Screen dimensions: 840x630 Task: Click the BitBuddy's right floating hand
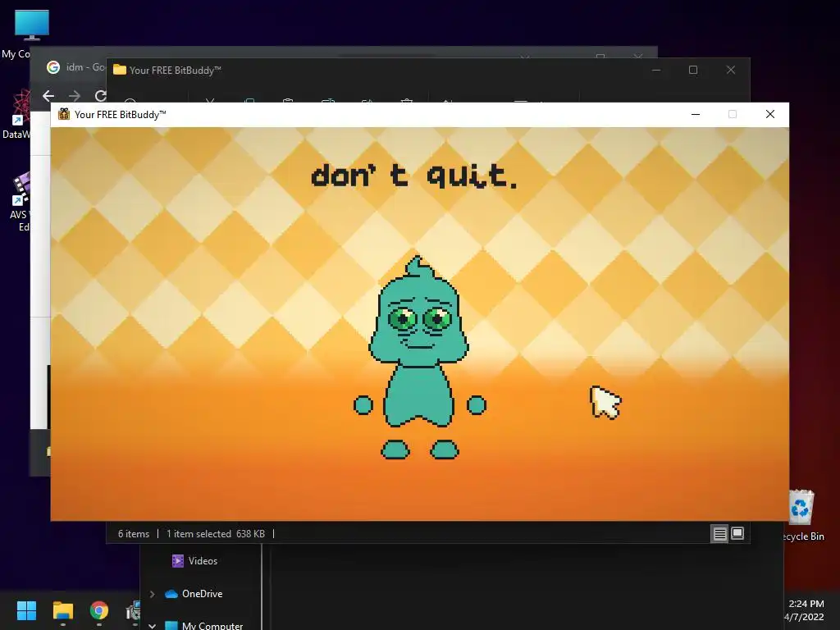click(477, 405)
